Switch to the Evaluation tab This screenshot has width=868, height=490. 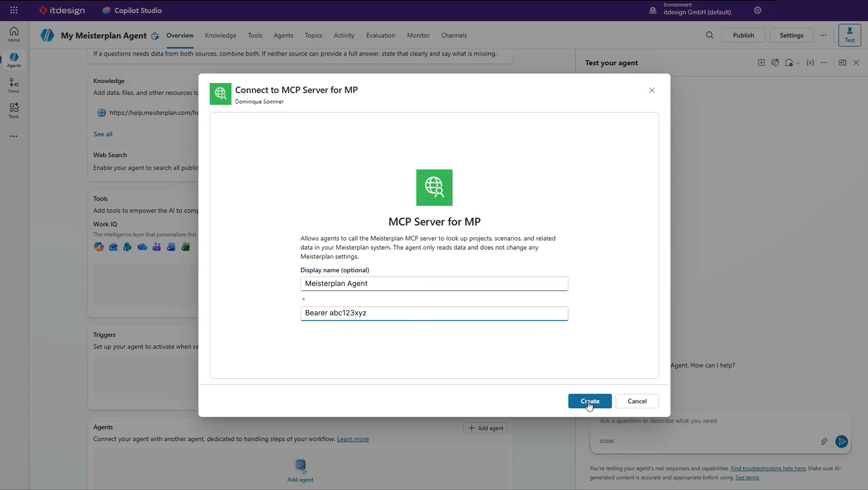click(x=381, y=35)
